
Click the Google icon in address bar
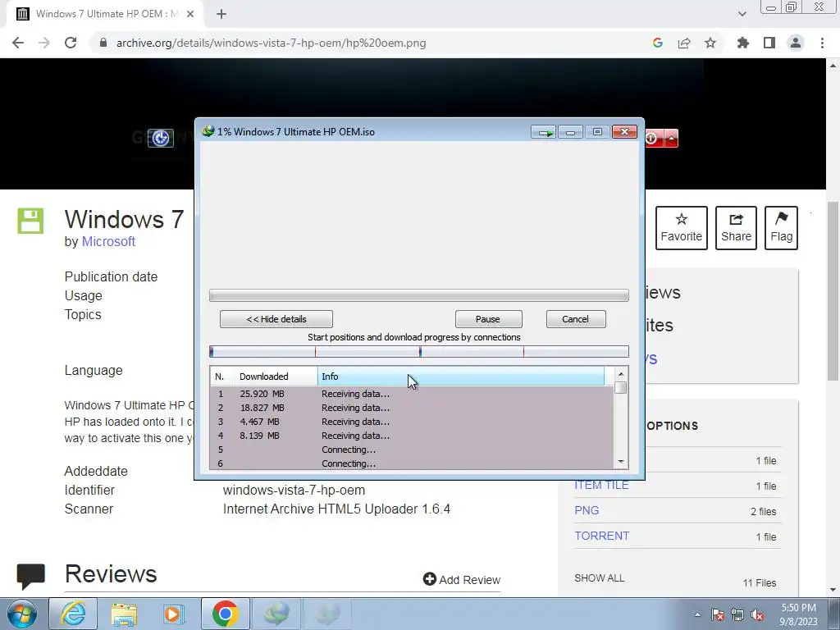[658, 43]
